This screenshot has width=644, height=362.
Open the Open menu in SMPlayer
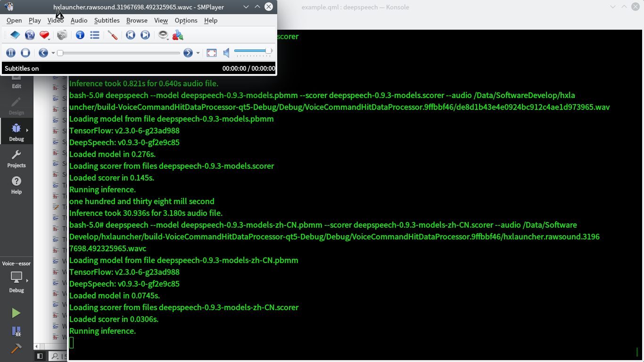click(x=14, y=20)
